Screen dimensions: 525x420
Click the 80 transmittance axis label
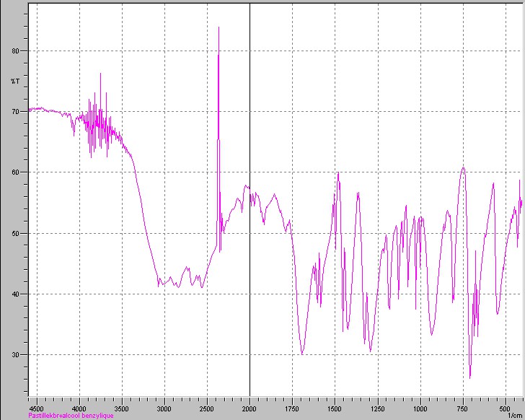[16, 51]
